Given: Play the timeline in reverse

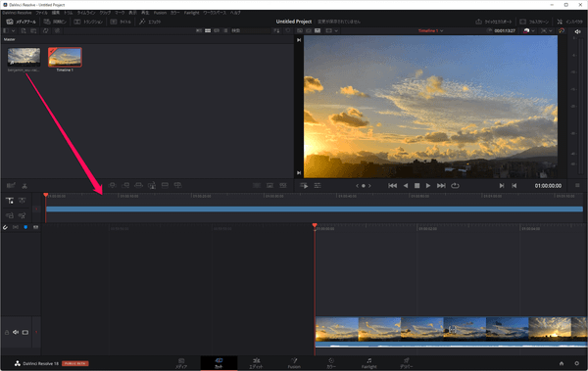Looking at the screenshot, I should click(406, 186).
